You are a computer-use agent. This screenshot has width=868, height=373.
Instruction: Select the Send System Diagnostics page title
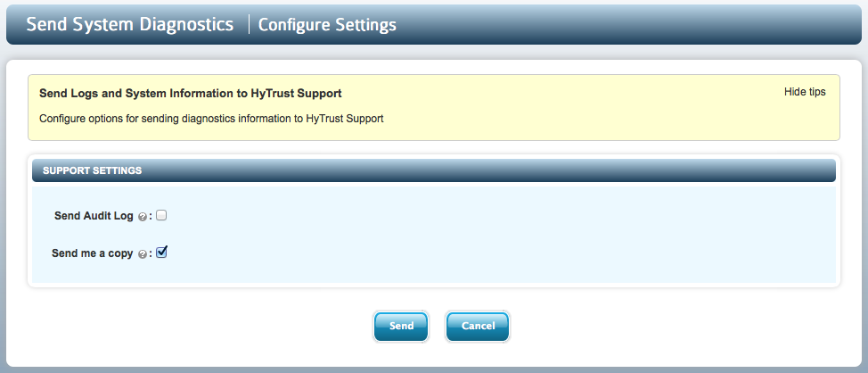tap(129, 24)
